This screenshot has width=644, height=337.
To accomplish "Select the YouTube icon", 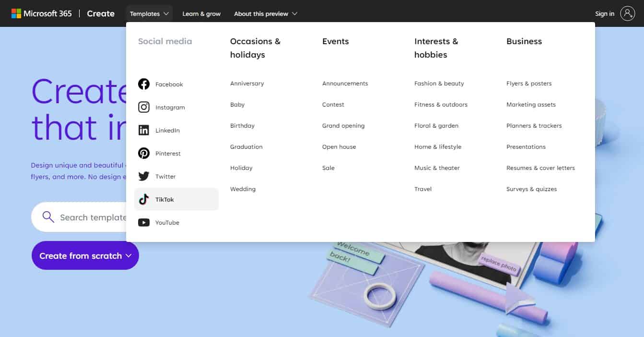I will [144, 222].
